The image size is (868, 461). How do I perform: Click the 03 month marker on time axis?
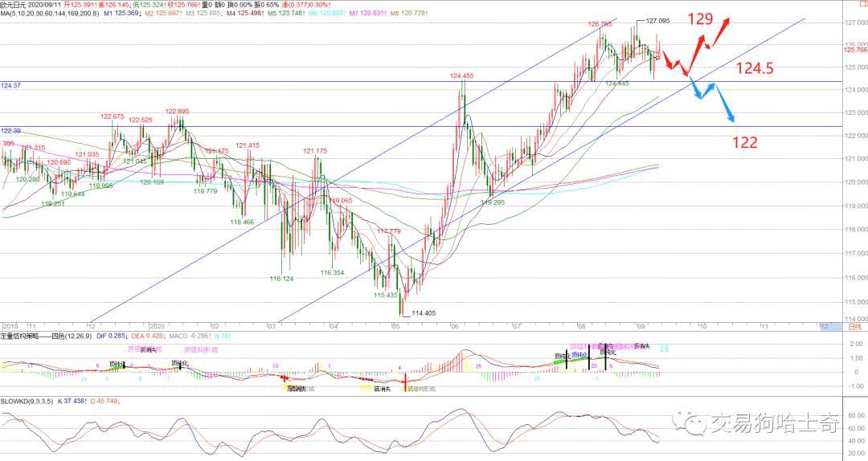272,327
